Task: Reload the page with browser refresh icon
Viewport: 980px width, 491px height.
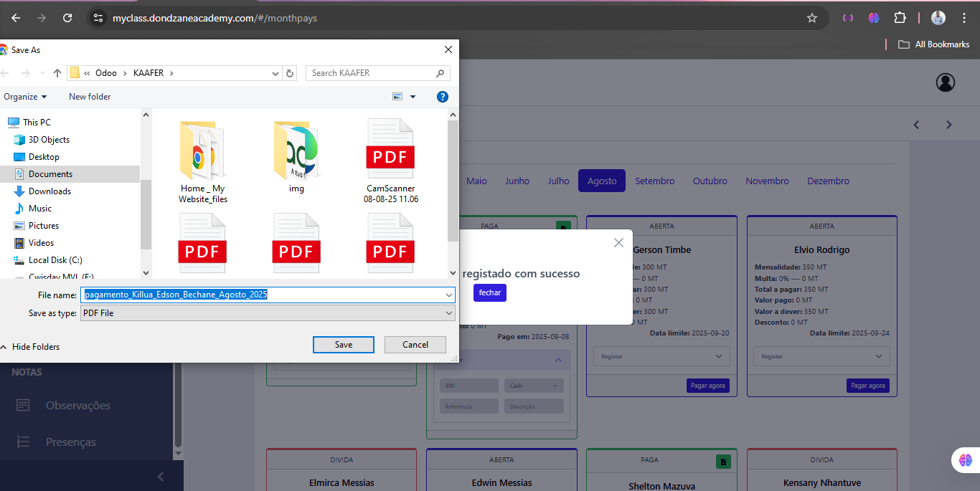Action: [67, 18]
